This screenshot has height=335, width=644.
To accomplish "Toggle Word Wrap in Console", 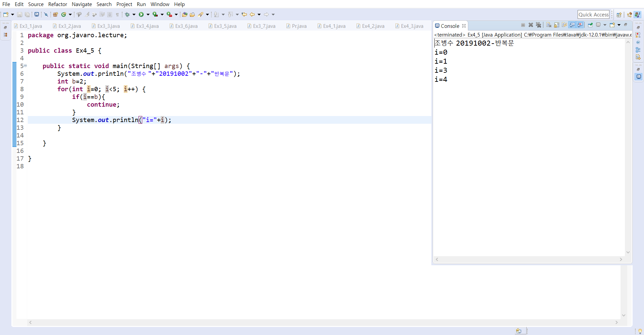I will (564, 25).
